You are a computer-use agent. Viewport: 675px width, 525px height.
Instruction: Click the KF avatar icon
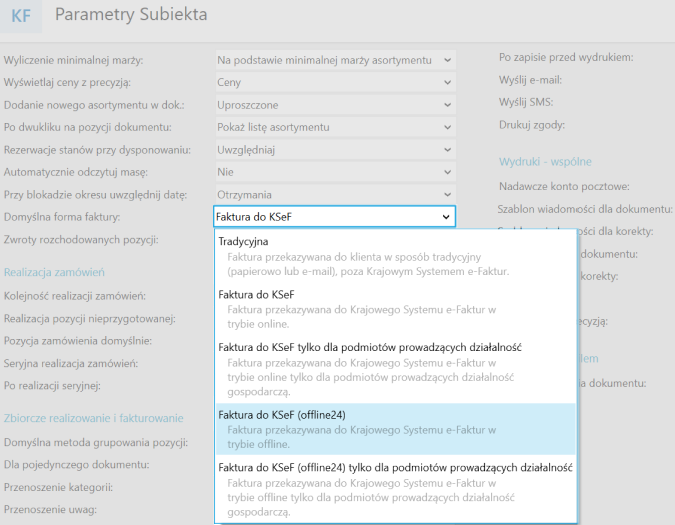tap(21, 16)
